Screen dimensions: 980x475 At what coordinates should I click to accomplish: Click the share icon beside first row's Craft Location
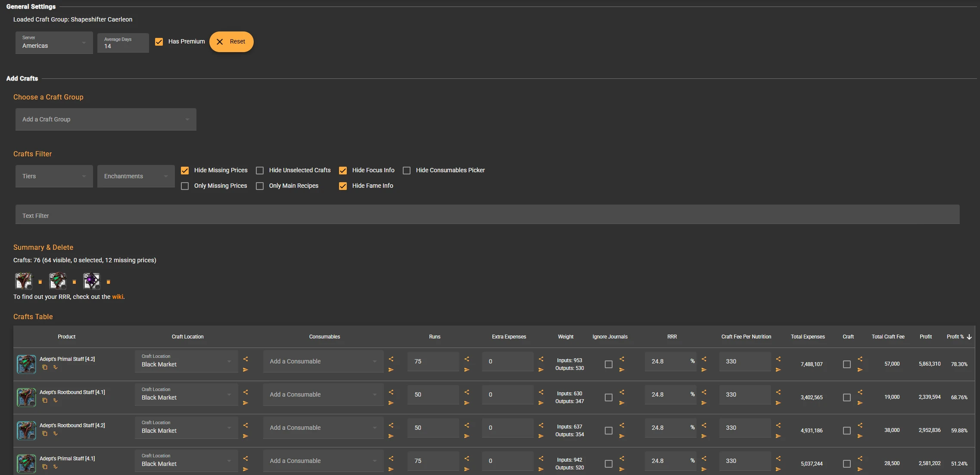pyautogui.click(x=246, y=359)
